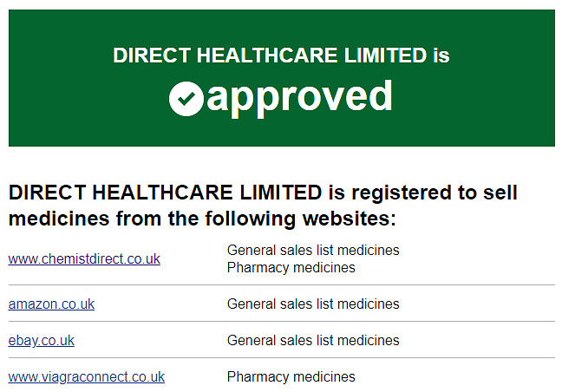
Task: Click the divider line below the amazon row
Action: tap(282, 322)
